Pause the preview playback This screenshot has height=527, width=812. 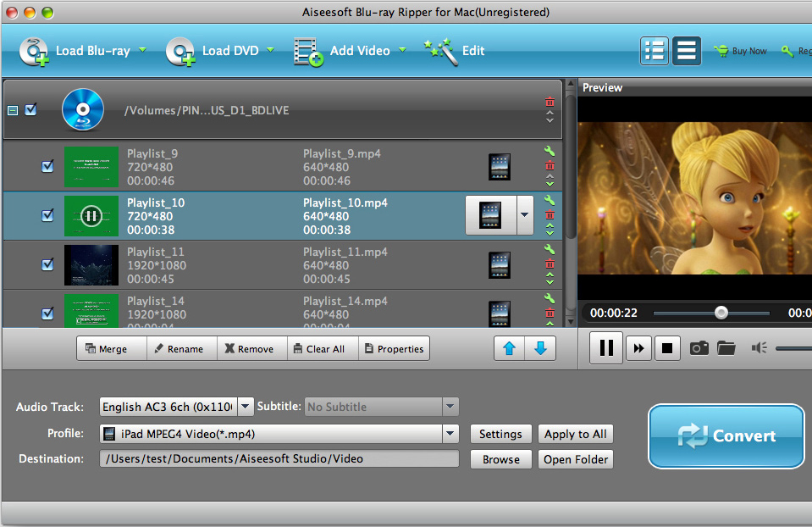(x=606, y=347)
